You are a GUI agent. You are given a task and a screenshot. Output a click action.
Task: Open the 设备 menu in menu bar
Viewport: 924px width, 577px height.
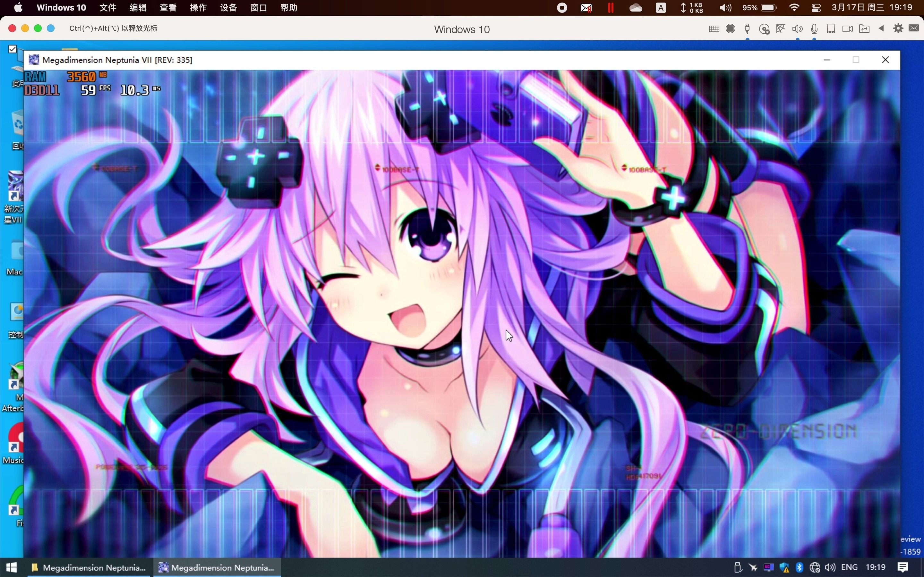pos(228,8)
